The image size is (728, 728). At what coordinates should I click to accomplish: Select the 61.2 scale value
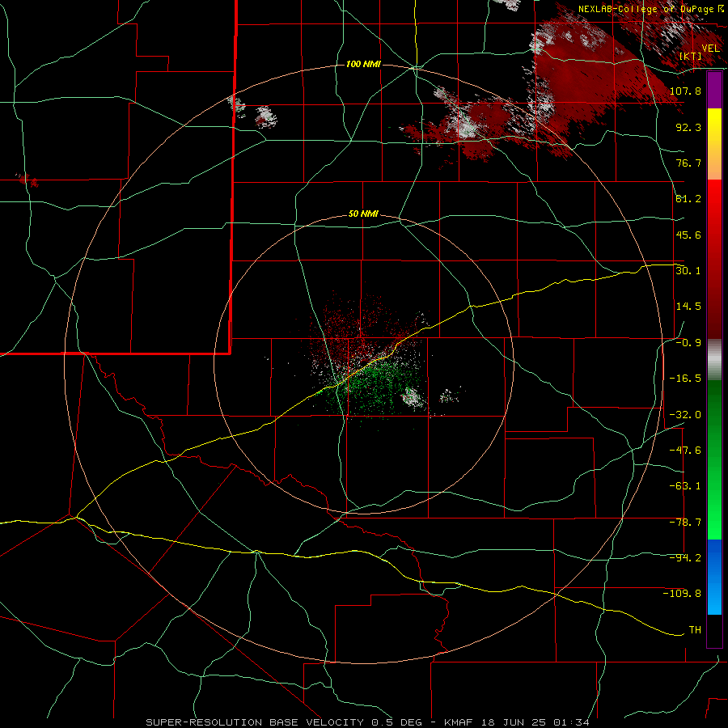688,199
